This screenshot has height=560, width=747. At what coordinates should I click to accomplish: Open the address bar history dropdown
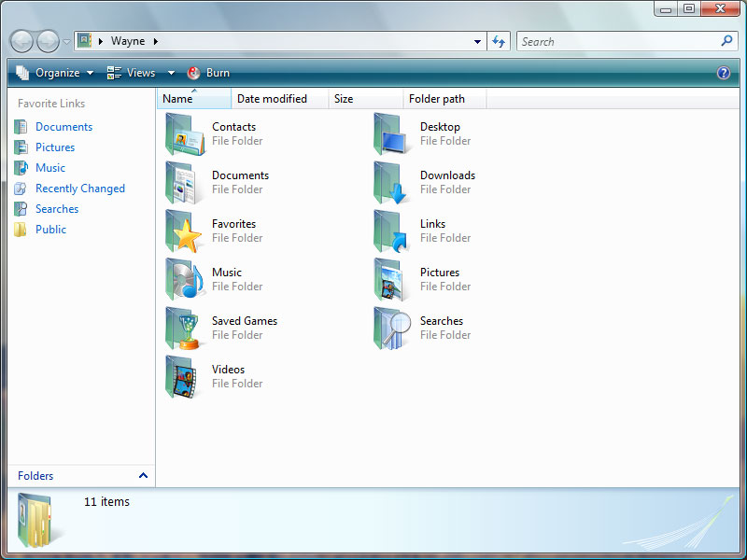(x=477, y=41)
